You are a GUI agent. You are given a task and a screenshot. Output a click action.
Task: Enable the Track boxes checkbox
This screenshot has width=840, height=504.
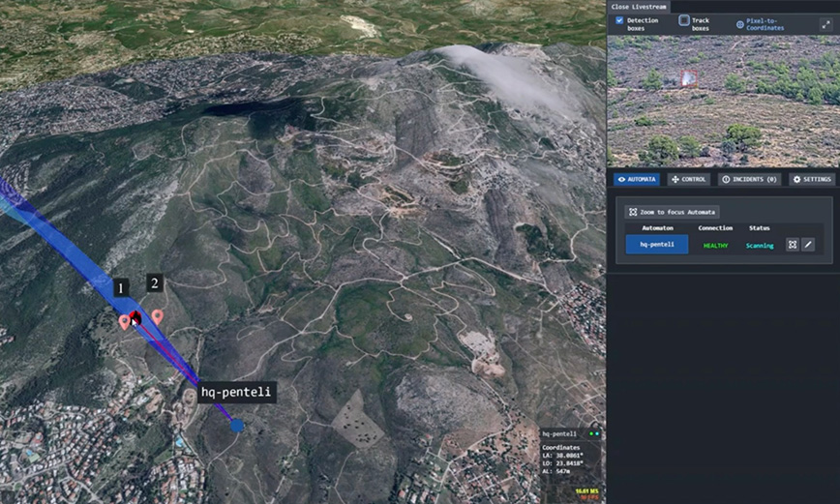point(683,19)
